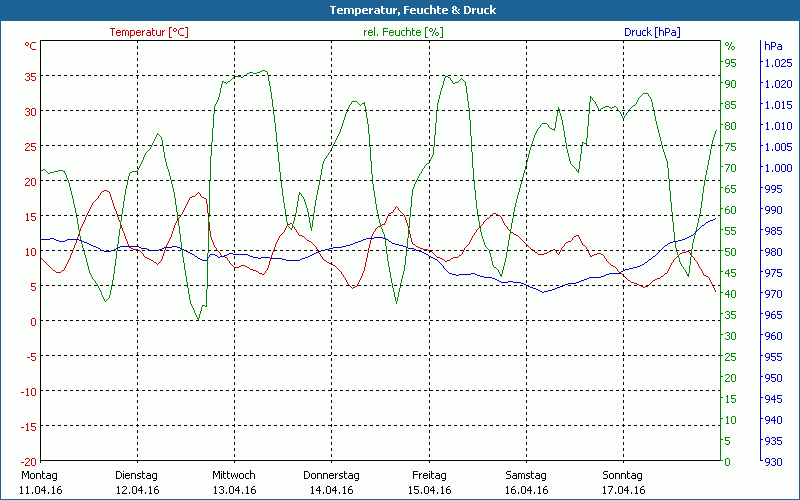Viewport: 800px width, 500px height.
Task: Click the date "17.04.16"
Action: click(623, 490)
